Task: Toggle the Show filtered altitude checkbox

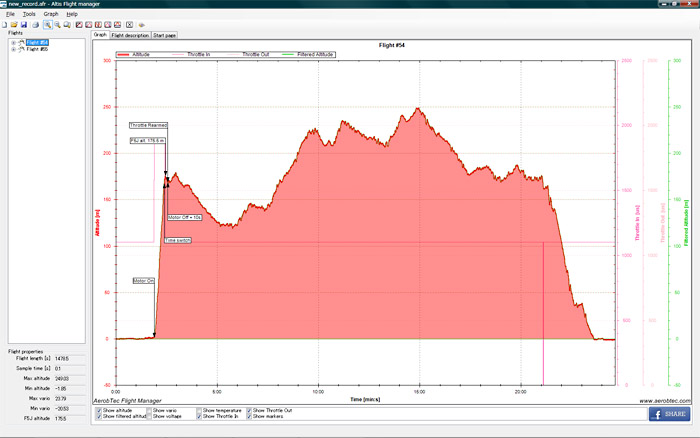Action: (99, 416)
